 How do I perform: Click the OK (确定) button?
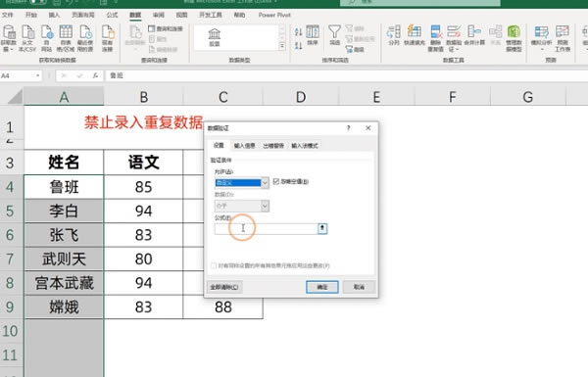click(x=322, y=287)
